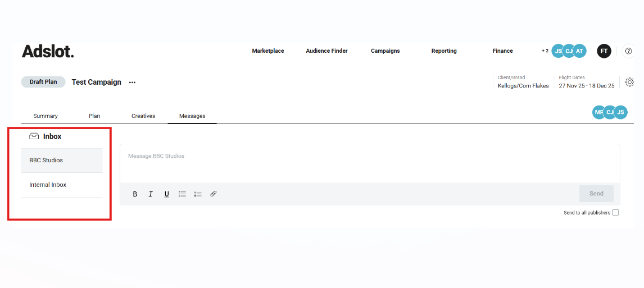This screenshot has height=288, width=644.
Task: Switch to the Creatives tab
Action: 143,116
